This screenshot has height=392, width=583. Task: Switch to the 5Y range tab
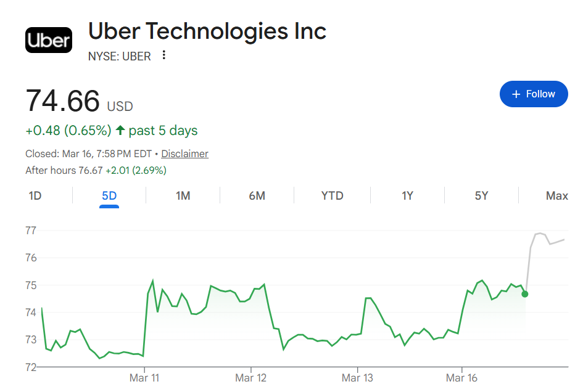tap(481, 196)
